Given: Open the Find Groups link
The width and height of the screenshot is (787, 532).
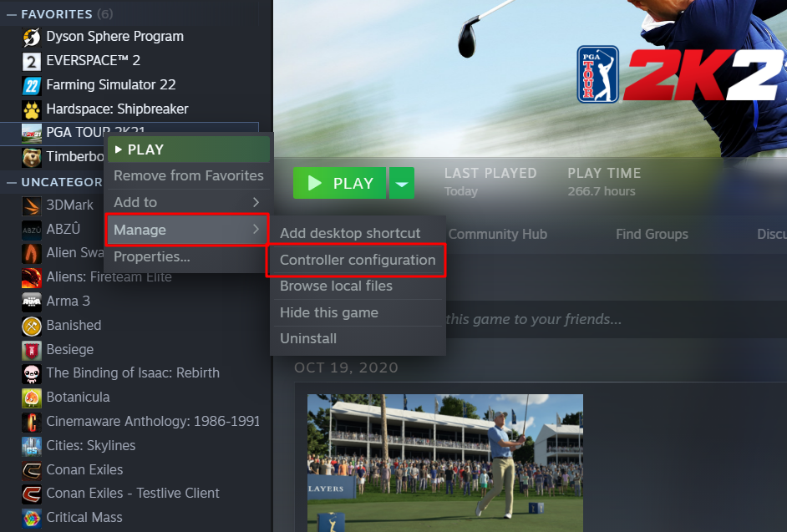Looking at the screenshot, I should coord(652,235).
